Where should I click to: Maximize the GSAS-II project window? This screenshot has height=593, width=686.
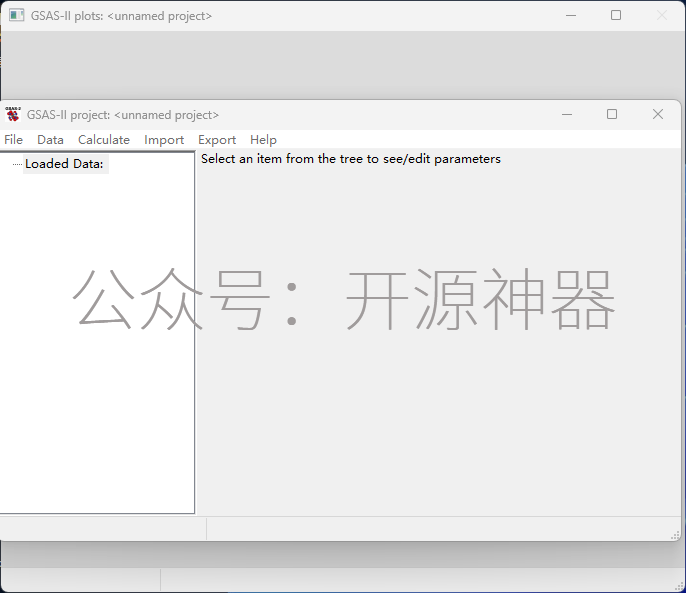pos(612,114)
